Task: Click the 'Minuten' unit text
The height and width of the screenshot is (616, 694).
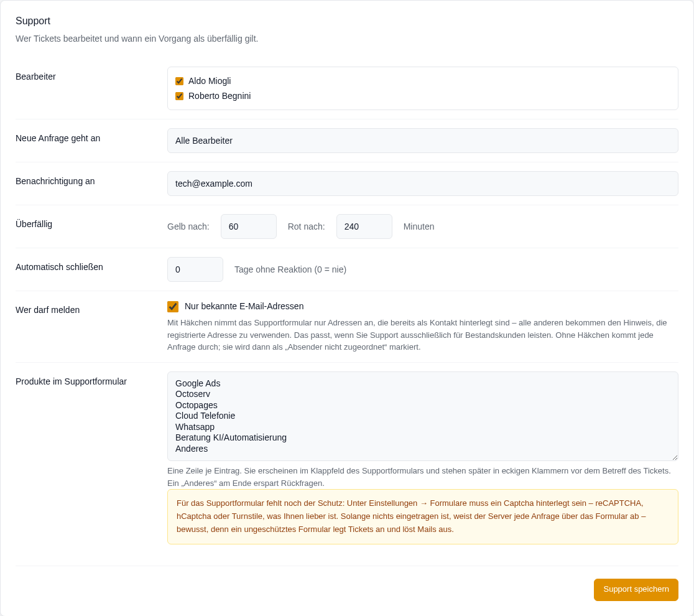Action: 419,226
